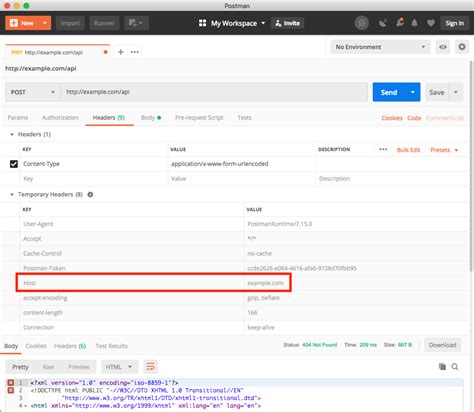Image resolution: width=474 pixels, height=412 pixels.
Task: Click the heart icon
Action: (x=431, y=23)
